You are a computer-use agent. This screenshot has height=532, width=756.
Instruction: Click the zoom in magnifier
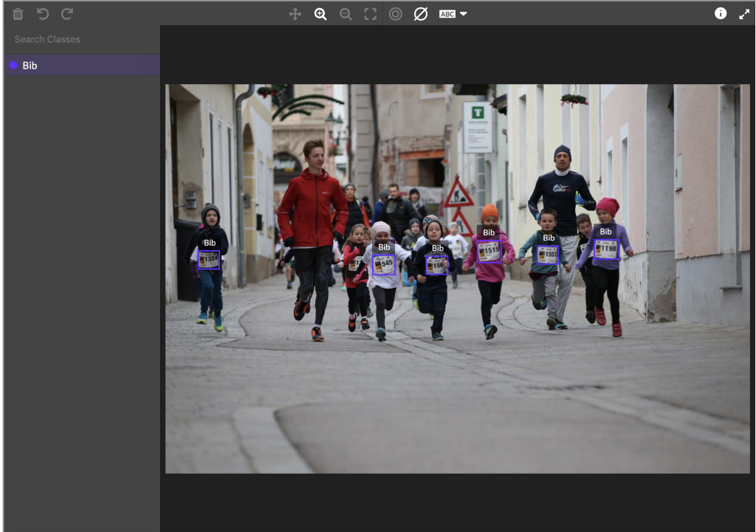[x=320, y=14]
